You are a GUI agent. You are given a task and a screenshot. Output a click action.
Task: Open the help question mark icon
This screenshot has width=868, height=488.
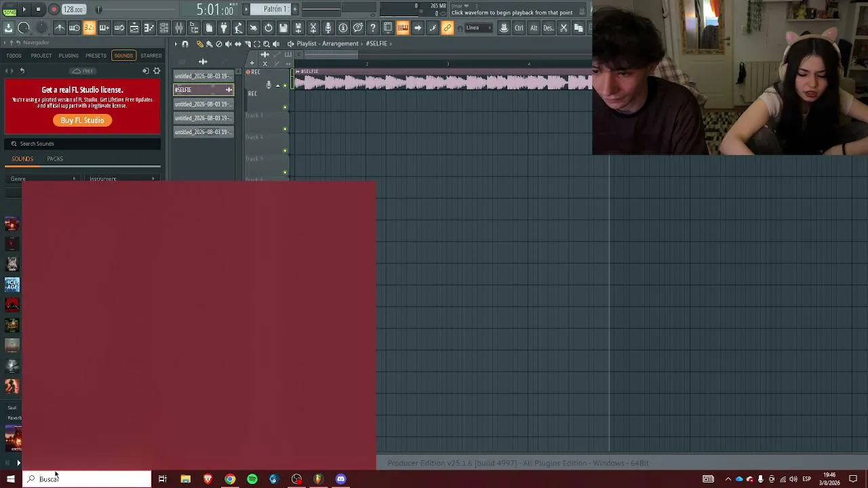click(373, 28)
